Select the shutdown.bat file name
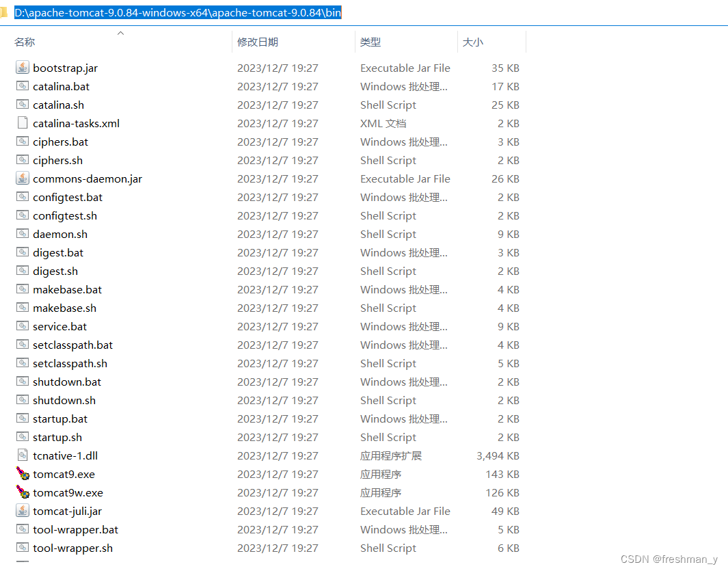The image size is (728, 571). 67,382
